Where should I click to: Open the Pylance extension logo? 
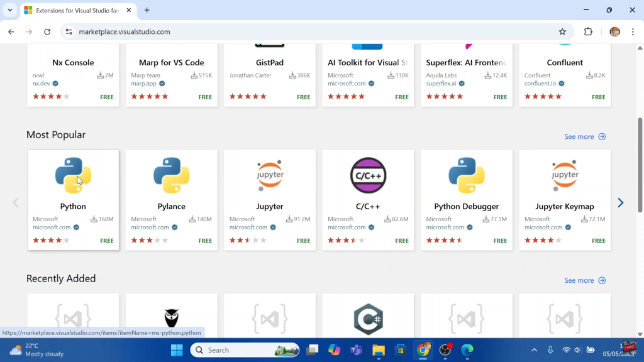pos(171,175)
